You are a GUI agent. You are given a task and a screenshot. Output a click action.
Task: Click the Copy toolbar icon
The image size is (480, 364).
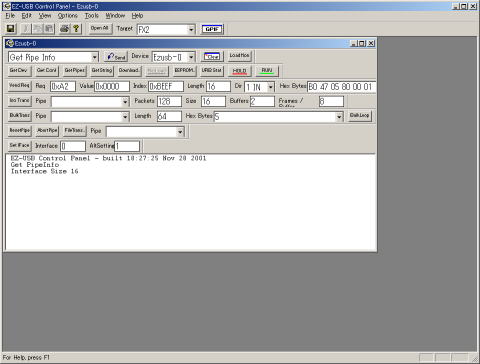(x=37, y=29)
